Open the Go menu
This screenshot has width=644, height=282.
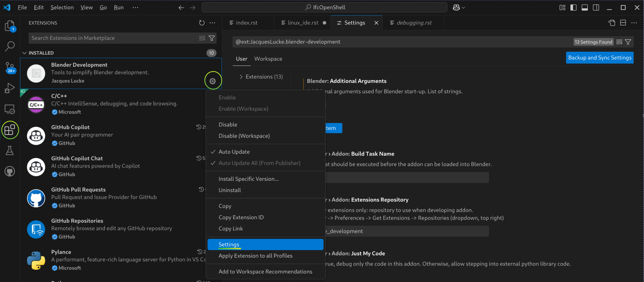coord(103,8)
